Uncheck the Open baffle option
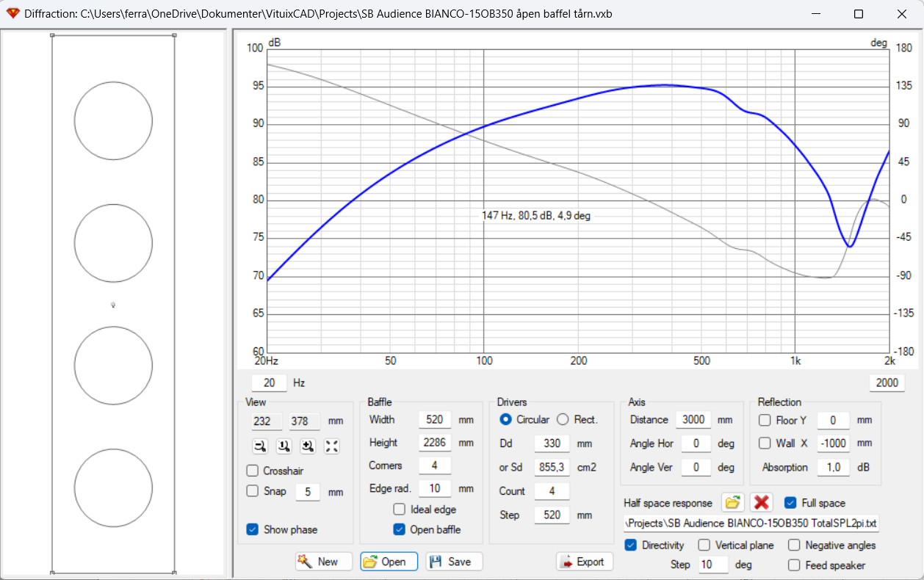Viewport: 924px width, 580px height. 400,529
